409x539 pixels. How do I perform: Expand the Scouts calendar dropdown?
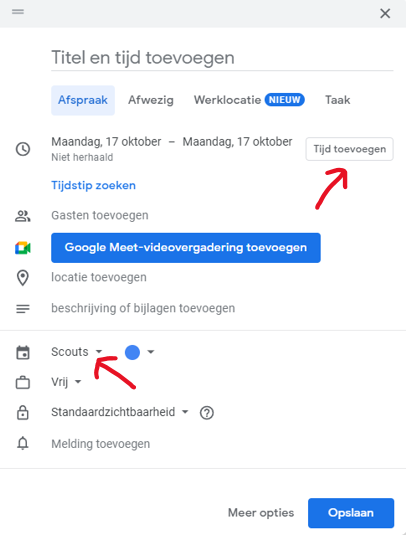(x=77, y=352)
